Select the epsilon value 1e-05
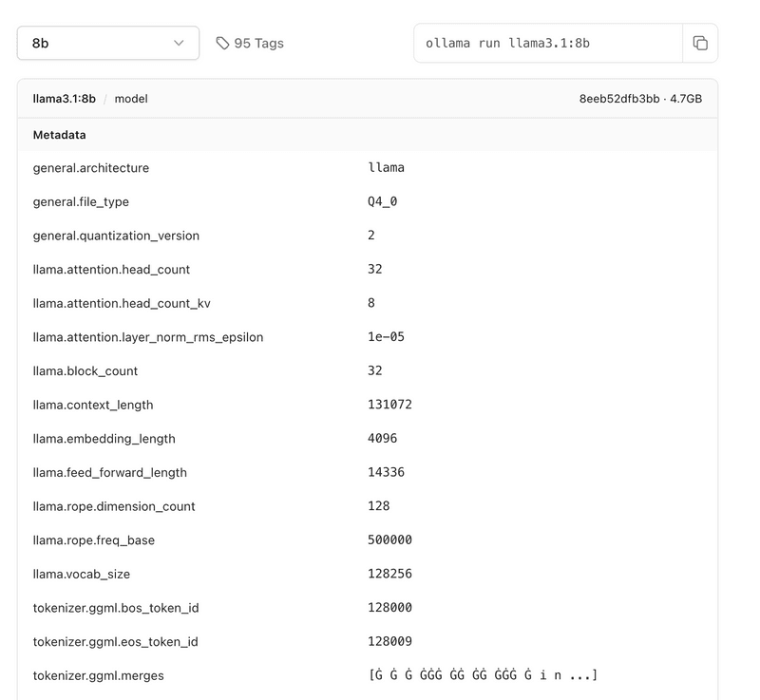Screen dimensions: 760x700 [x=386, y=337]
